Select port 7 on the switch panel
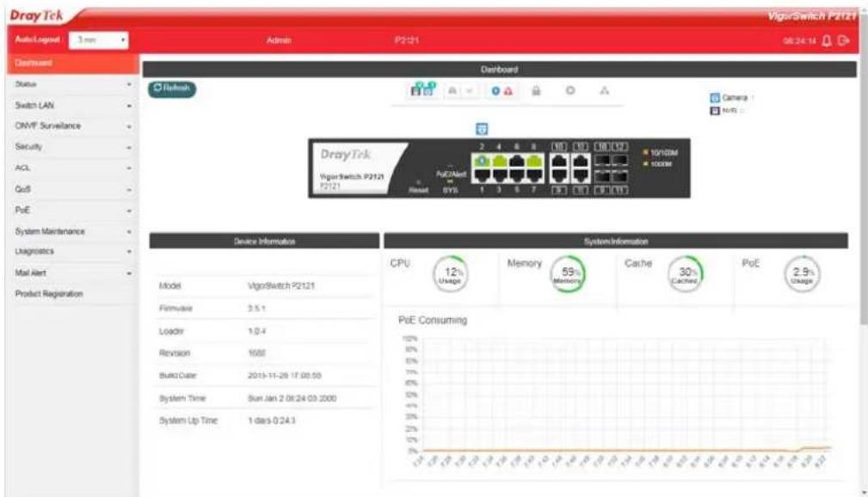This screenshot has width=868, height=497. (x=534, y=175)
